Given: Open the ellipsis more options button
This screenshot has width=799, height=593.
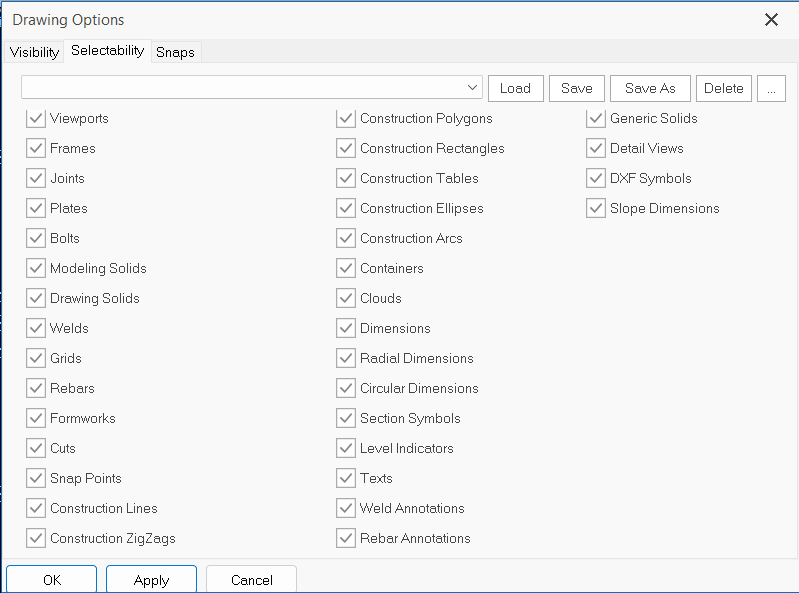Looking at the screenshot, I should tap(771, 88).
